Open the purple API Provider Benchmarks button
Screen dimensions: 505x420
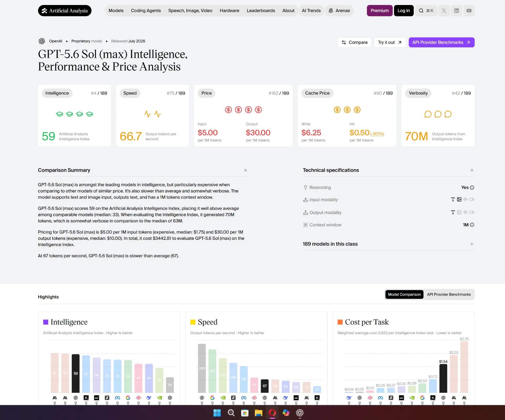[441, 42]
